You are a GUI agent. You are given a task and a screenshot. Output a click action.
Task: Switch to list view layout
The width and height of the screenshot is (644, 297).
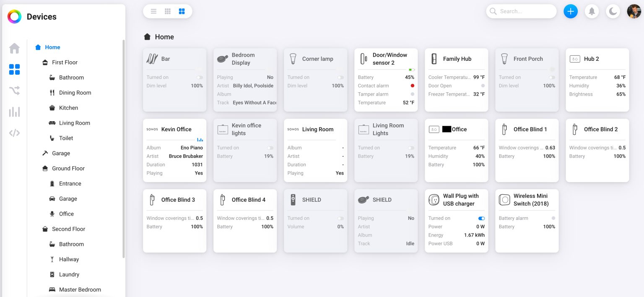point(153,11)
